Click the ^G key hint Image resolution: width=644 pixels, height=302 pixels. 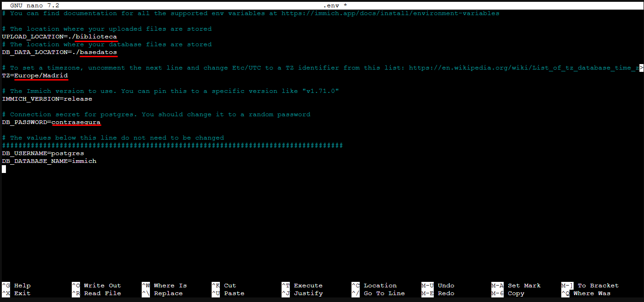[x=6, y=286]
